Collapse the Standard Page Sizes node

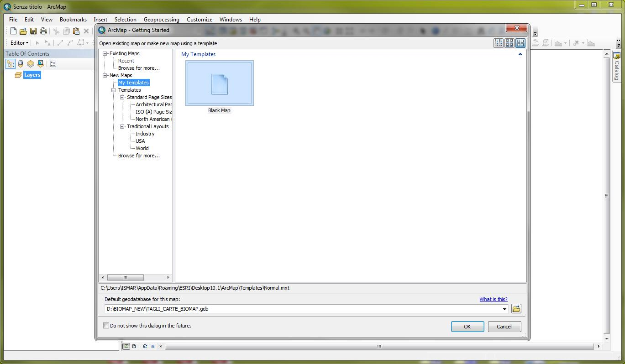(x=122, y=97)
